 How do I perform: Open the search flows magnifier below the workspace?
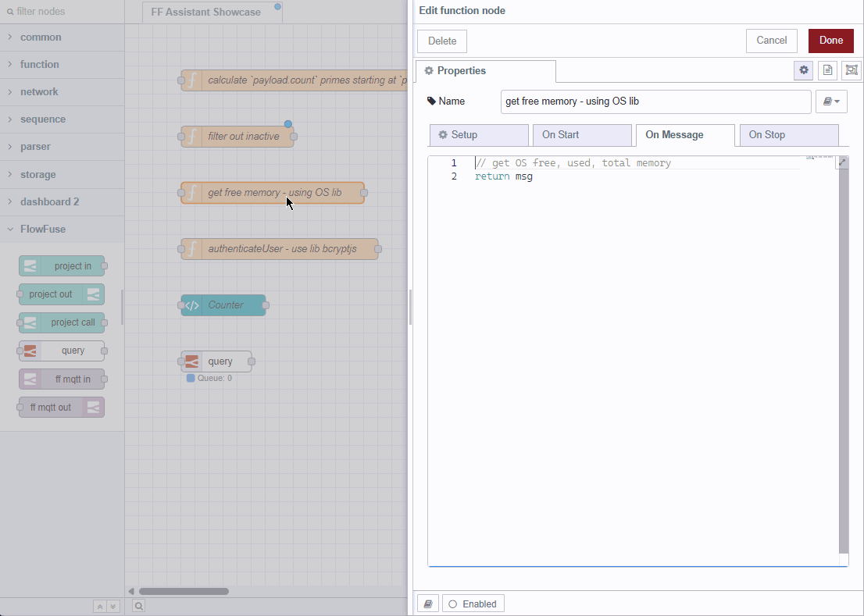coord(138,605)
